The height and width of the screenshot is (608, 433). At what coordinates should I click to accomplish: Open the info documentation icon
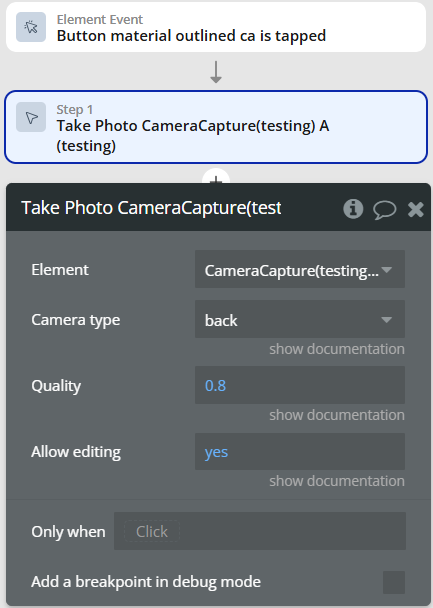tap(353, 209)
